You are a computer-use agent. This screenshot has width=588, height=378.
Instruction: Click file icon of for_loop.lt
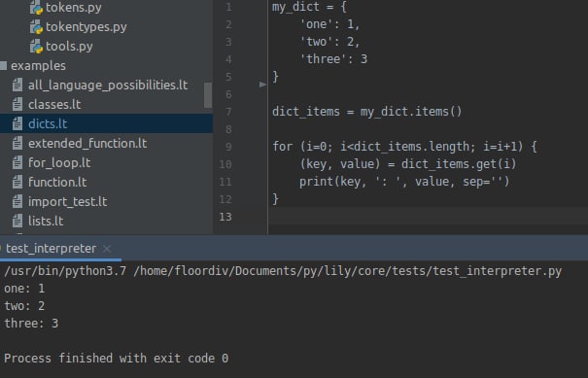[x=17, y=162]
